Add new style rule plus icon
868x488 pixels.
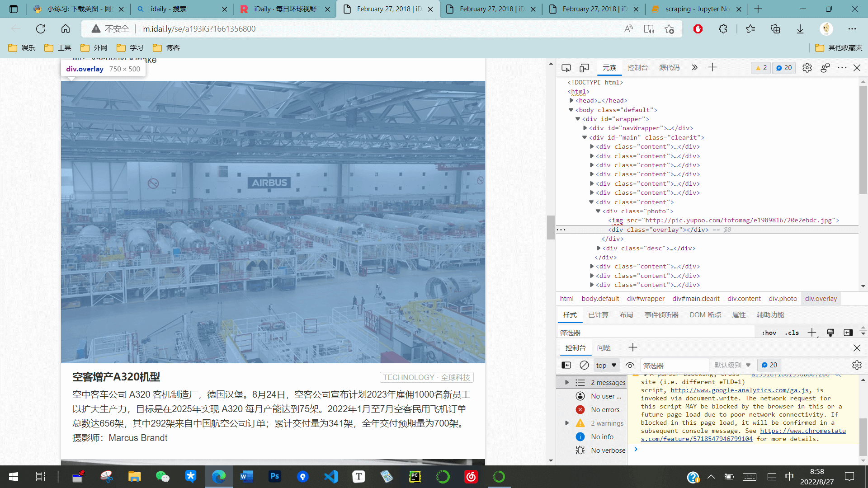tap(812, 333)
